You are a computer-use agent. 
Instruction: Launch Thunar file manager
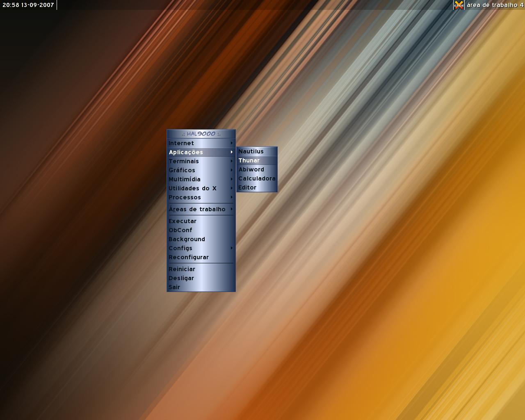point(257,160)
